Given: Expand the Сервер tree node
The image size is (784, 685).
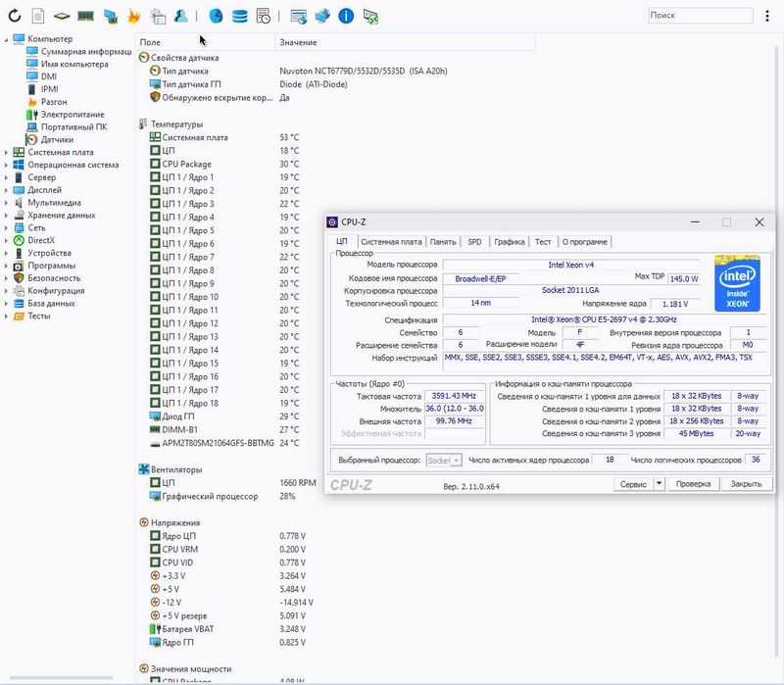Looking at the screenshot, I should click(6, 177).
